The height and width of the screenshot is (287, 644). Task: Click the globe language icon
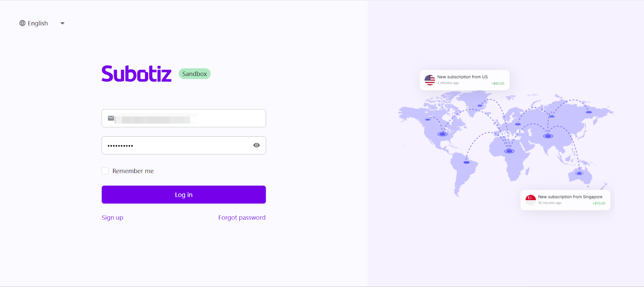tap(23, 23)
